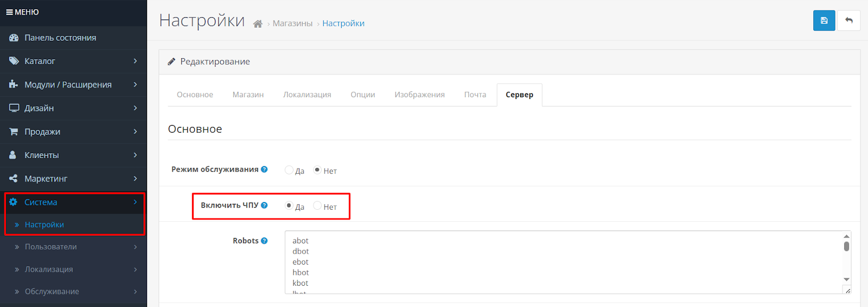Click help icon beside Robots label

264,241
